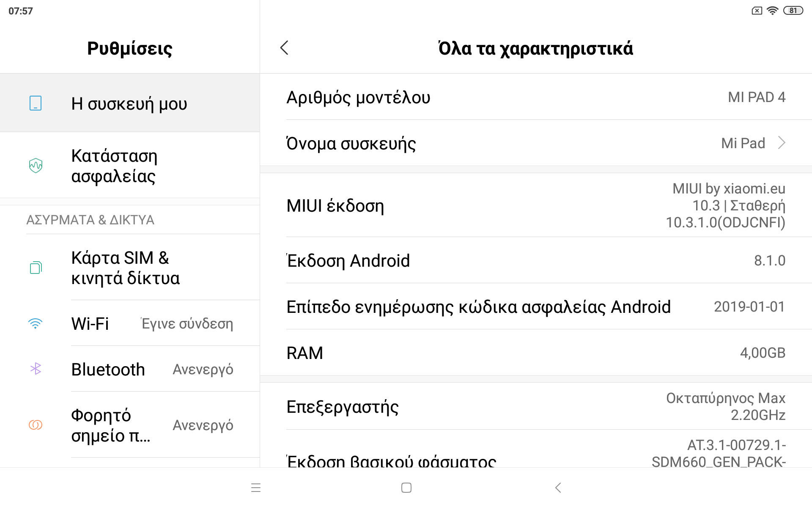812x508 pixels.
Task: Tap the My device tablet icon
Action: point(36,103)
